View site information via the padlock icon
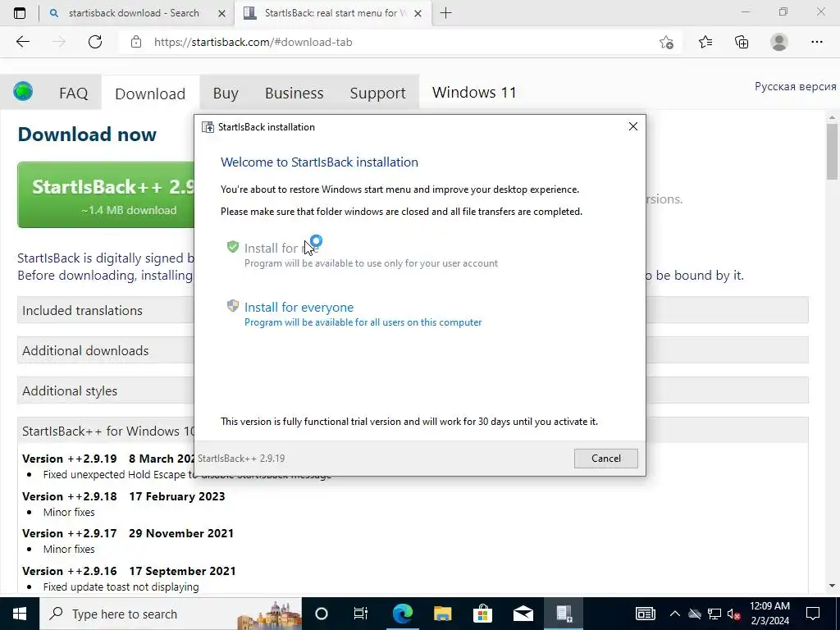Image resolution: width=840 pixels, height=630 pixels. [136, 42]
